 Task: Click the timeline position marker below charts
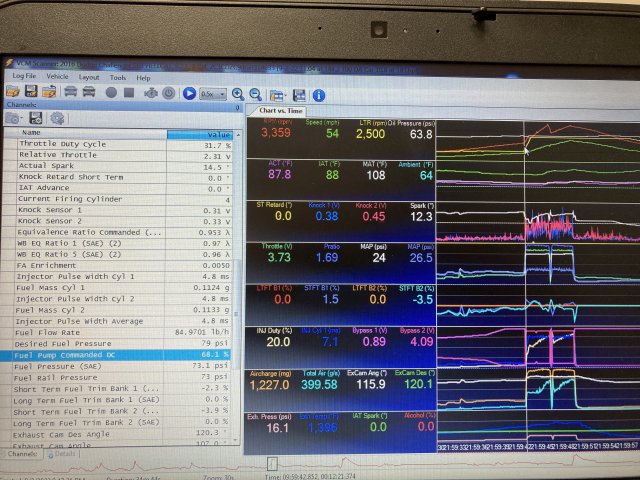tap(272, 463)
